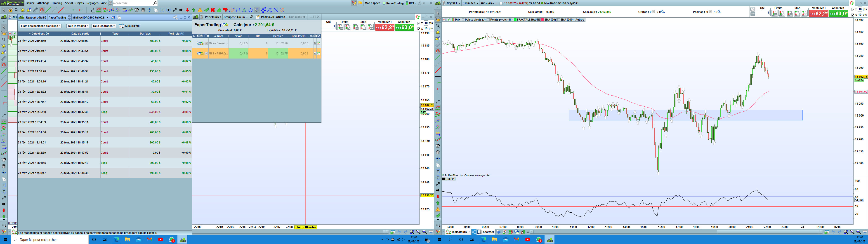Click the red cross mark object icon

click(x=213, y=10)
